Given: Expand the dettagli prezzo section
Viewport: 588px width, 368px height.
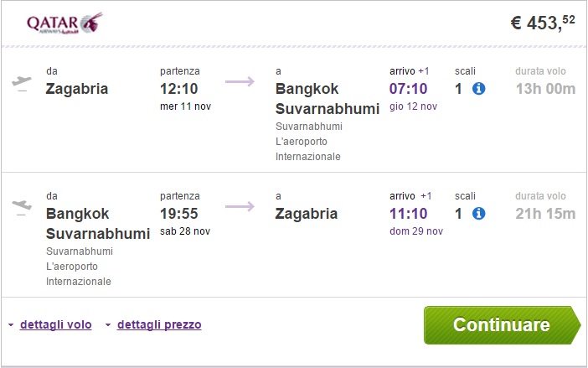Looking at the screenshot, I should [x=159, y=324].
